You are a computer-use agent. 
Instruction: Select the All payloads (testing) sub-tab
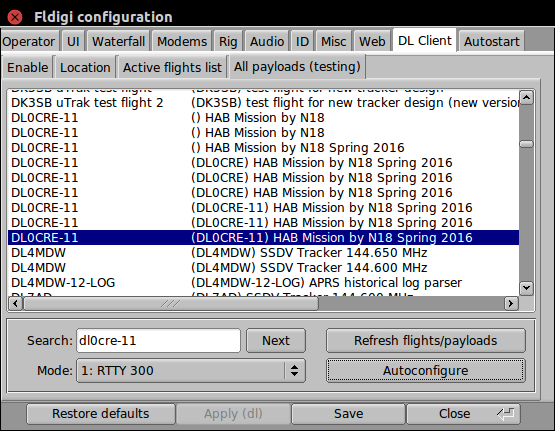click(297, 67)
